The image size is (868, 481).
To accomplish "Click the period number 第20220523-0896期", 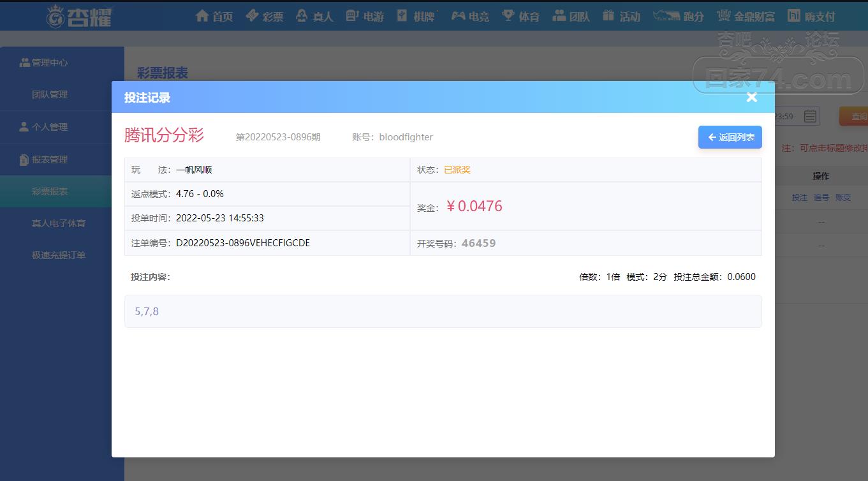I will click(x=278, y=137).
